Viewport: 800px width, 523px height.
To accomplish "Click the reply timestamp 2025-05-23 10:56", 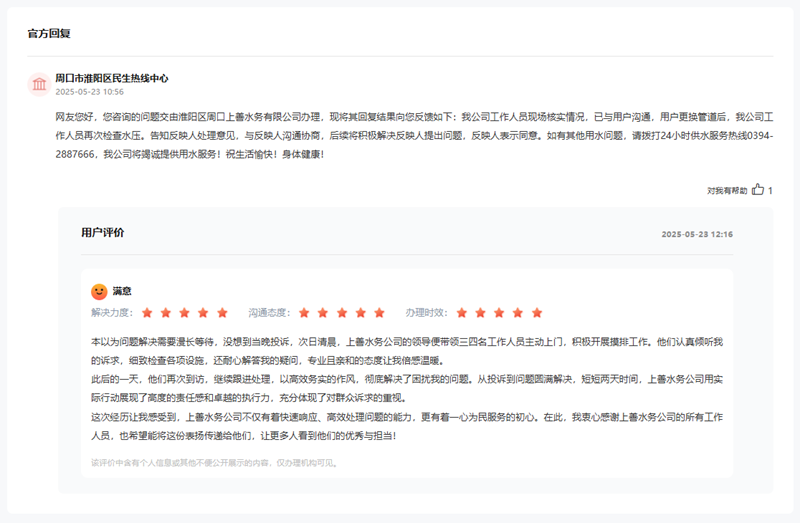I will coord(89,92).
